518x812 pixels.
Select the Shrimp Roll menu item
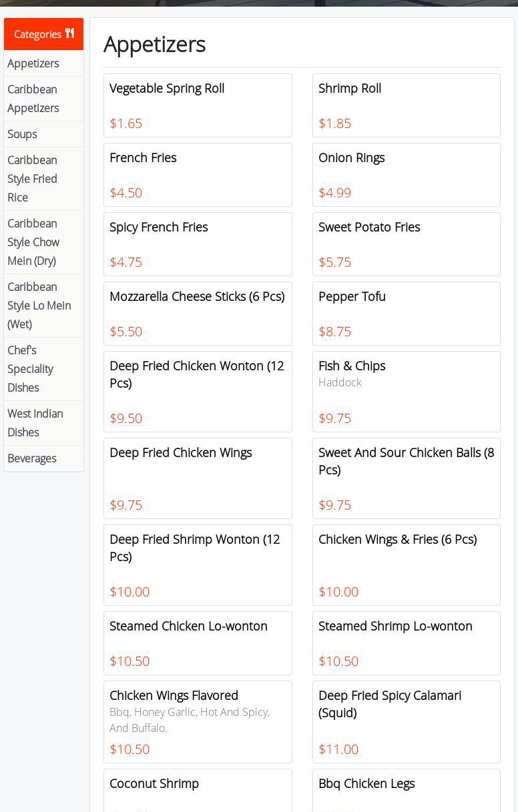406,105
